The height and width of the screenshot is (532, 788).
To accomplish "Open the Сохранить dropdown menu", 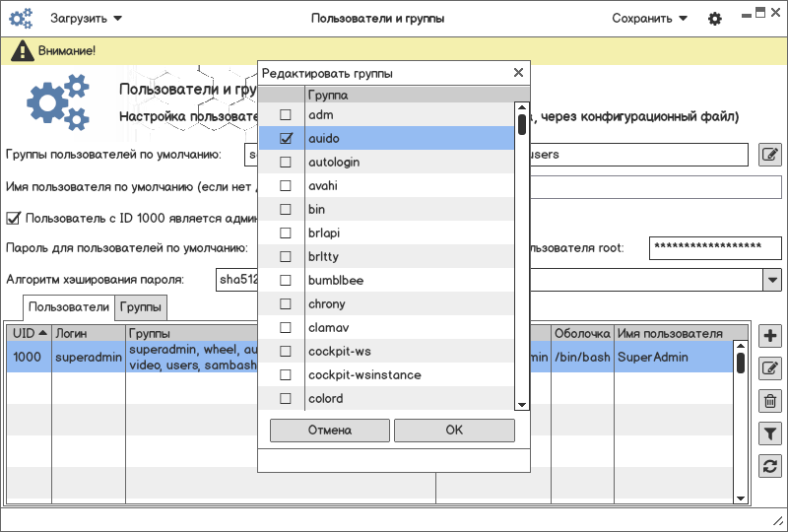I will tap(649, 19).
